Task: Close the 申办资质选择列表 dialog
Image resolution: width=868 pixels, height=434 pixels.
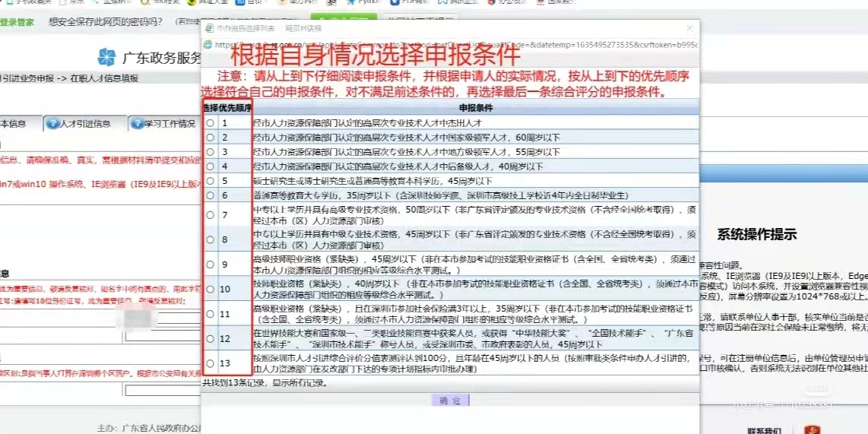Action: pos(689,28)
